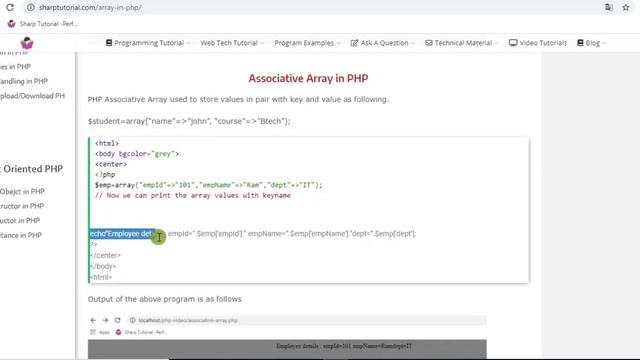The width and height of the screenshot is (640, 360).
Task: Click the </center> line in the code block
Action: tap(105, 256)
